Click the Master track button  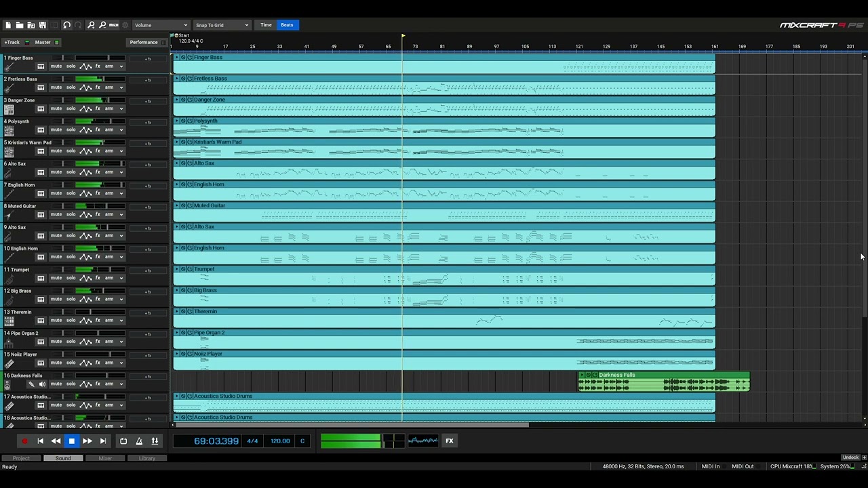(x=43, y=42)
